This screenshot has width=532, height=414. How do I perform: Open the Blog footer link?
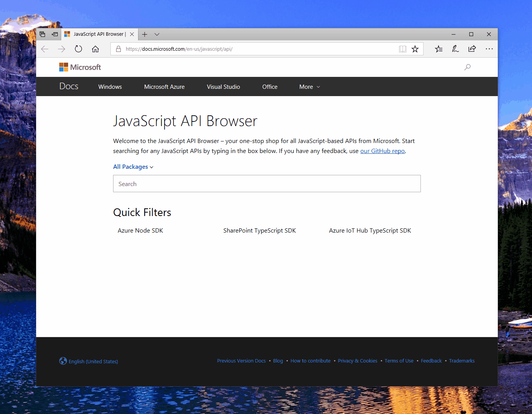click(278, 361)
